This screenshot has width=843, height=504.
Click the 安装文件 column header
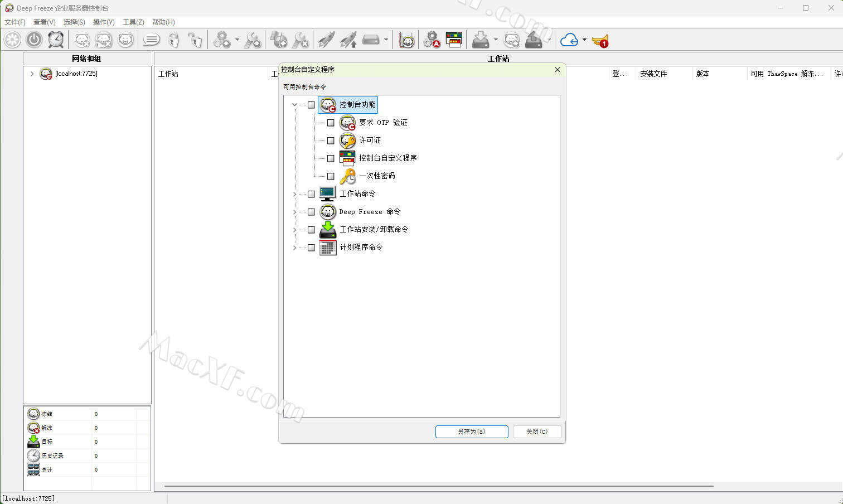coord(664,74)
